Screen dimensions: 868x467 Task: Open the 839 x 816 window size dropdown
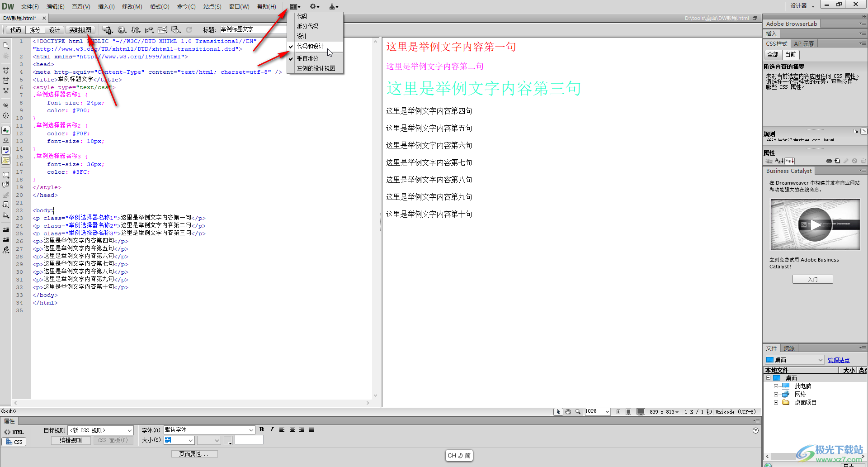pos(664,412)
